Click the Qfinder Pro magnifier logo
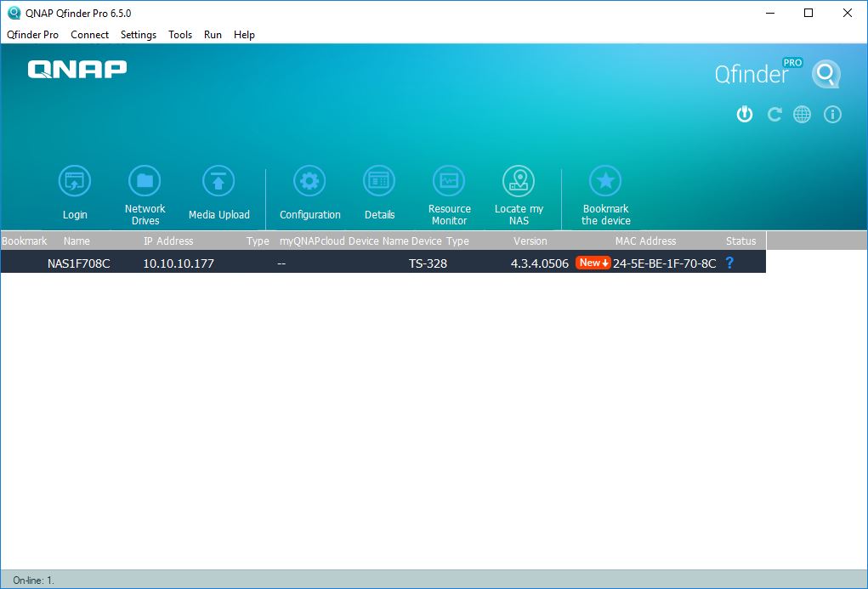Image resolution: width=868 pixels, height=589 pixels. coord(826,74)
